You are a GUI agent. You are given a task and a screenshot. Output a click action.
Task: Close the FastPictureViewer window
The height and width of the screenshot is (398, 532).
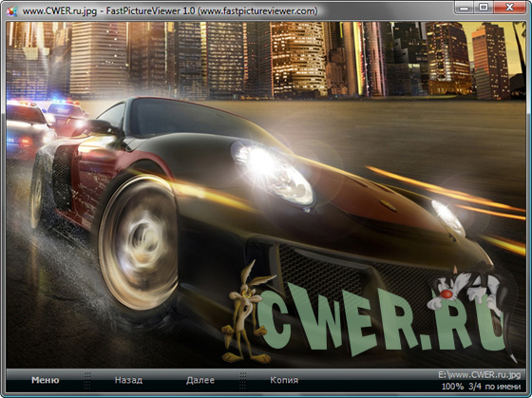tap(509, 8)
